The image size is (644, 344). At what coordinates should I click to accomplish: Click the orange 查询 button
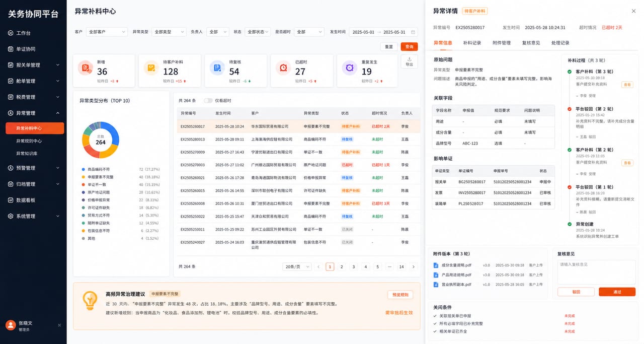coord(409,46)
